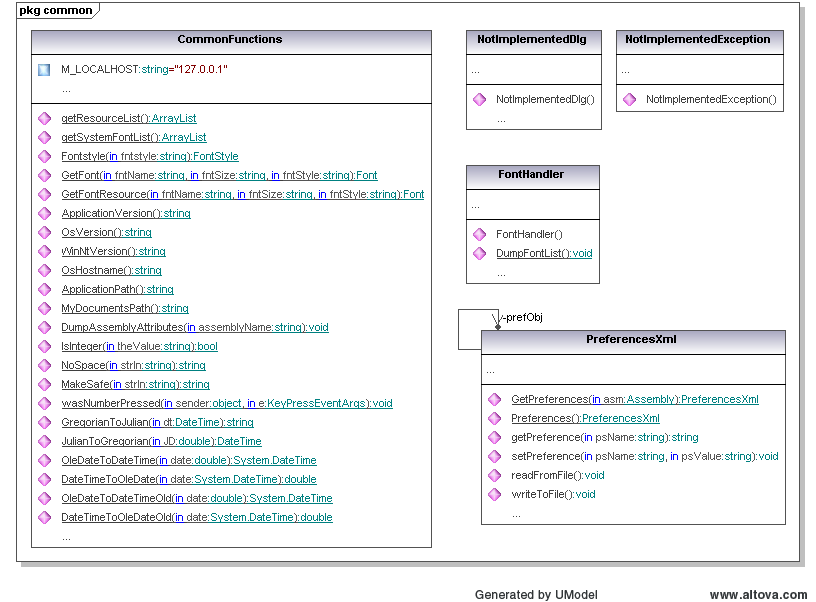Open the DateTimeToOleDate operation link
This screenshot has width=816, height=602.
[189, 479]
